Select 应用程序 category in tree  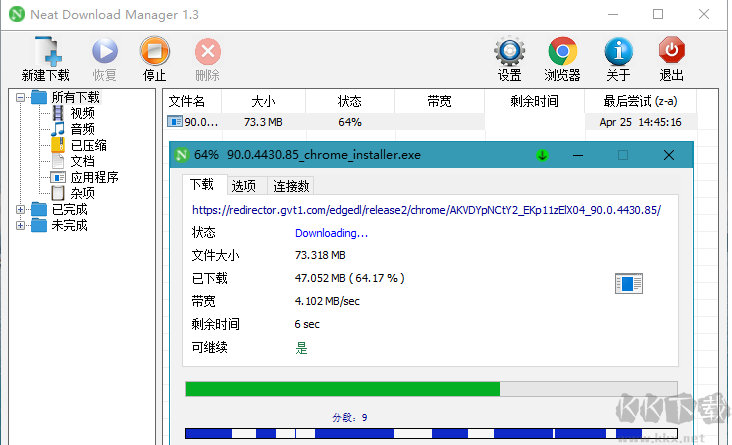94,177
